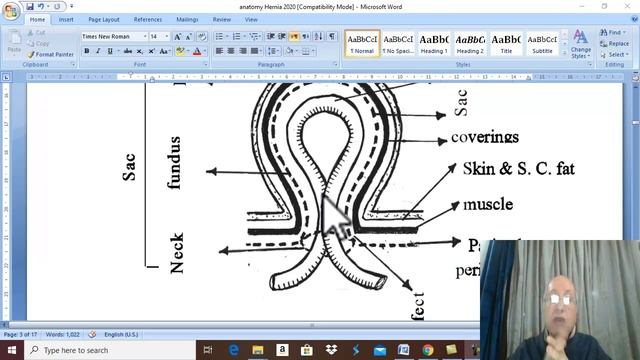Apply strikethrough formatting
The image size is (640, 360).
click(x=128, y=51)
